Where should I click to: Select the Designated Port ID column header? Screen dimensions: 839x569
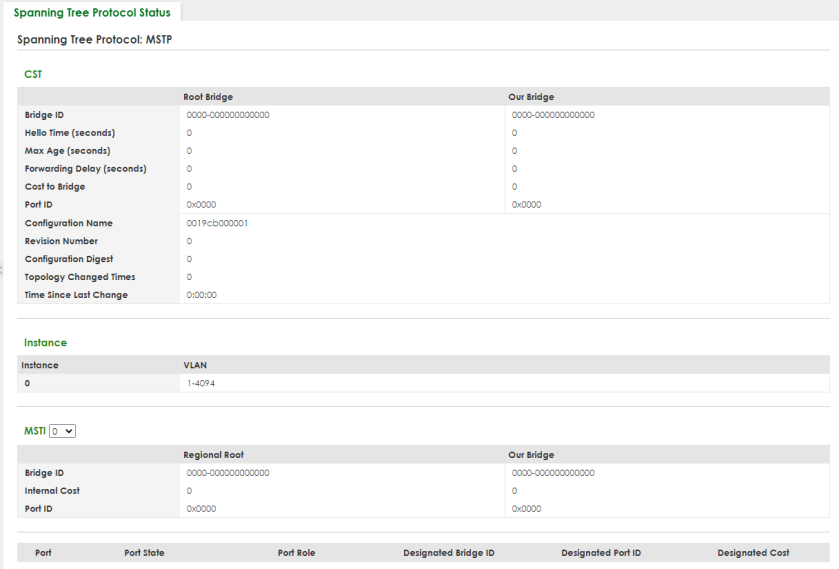[601, 552]
